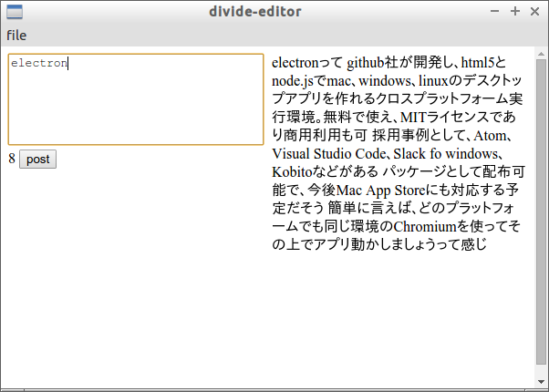This screenshot has width=549, height=392.
Task: Focus the text area containing "electron"
Action: [x=136, y=99]
